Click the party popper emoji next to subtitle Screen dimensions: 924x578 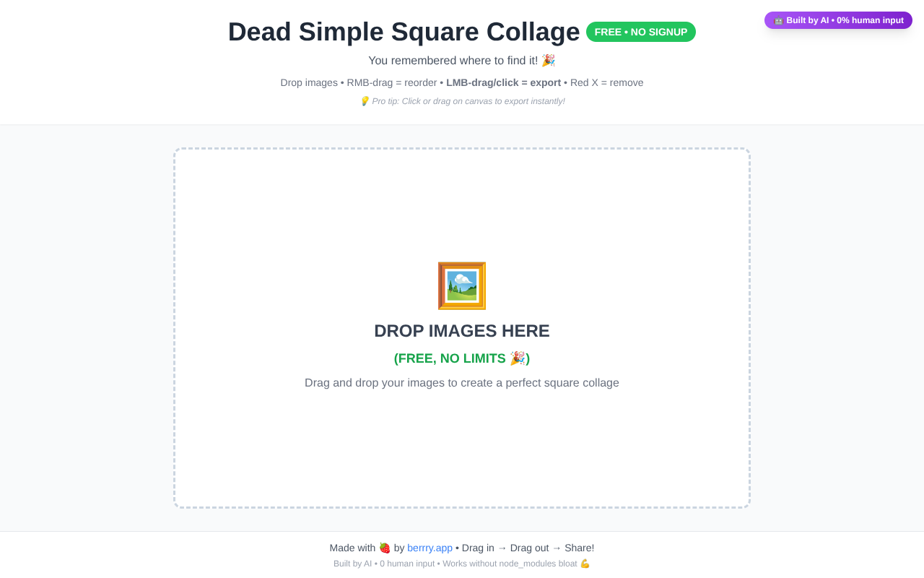pos(549,59)
